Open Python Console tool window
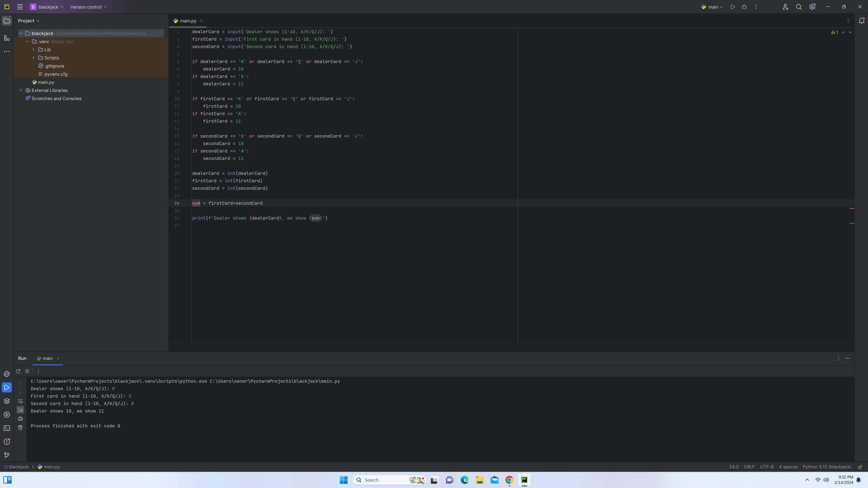This screenshot has width=868, height=488. point(7,374)
